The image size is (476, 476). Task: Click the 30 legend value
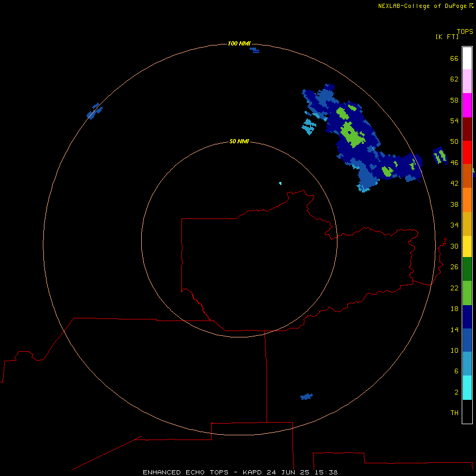tap(454, 246)
